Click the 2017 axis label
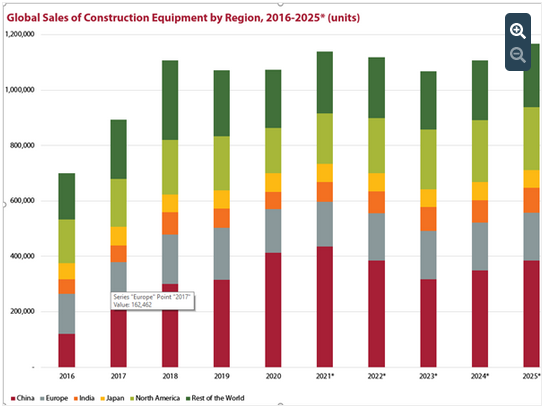Viewport: 546px width, 410px height. click(118, 376)
